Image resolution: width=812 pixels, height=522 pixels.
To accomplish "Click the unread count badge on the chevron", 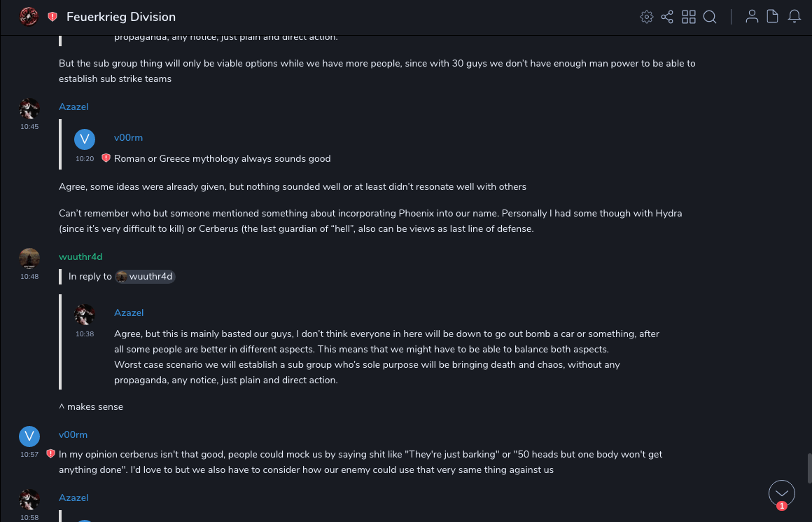I will (782, 506).
